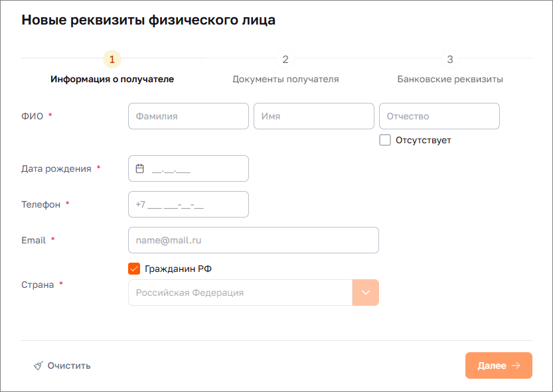Click the Телефон label
The image size is (553, 392).
41,204
